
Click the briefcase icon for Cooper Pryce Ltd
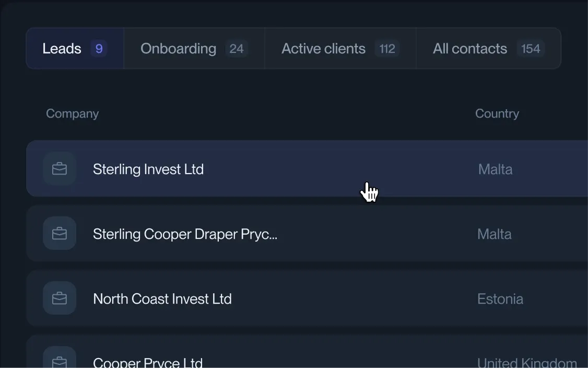(59, 361)
